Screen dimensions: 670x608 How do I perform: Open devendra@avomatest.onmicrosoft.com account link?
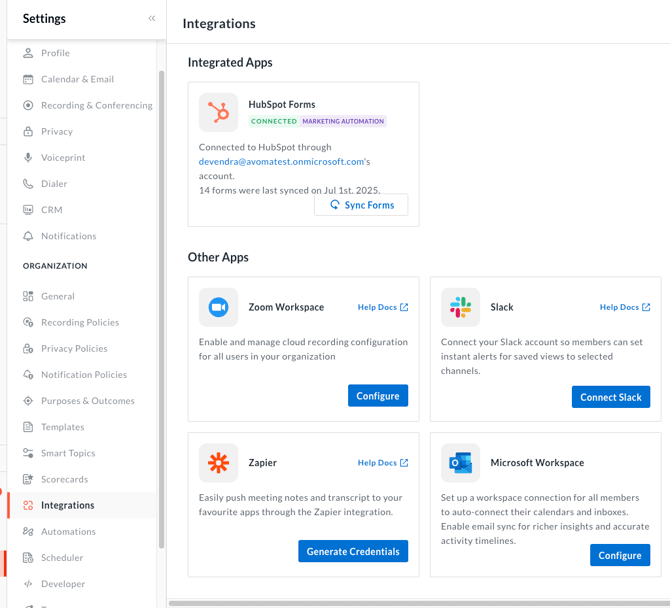coord(281,162)
